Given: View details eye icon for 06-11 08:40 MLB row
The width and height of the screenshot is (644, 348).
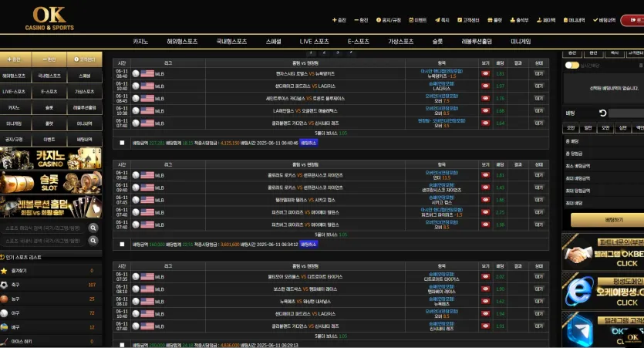Looking at the screenshot, I should (x=485, y=74).
